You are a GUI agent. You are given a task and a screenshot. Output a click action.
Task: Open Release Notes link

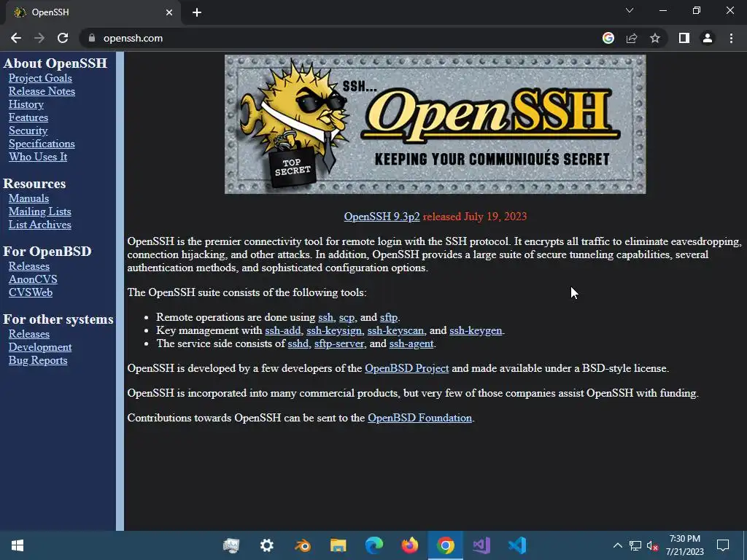coord(42,91)
